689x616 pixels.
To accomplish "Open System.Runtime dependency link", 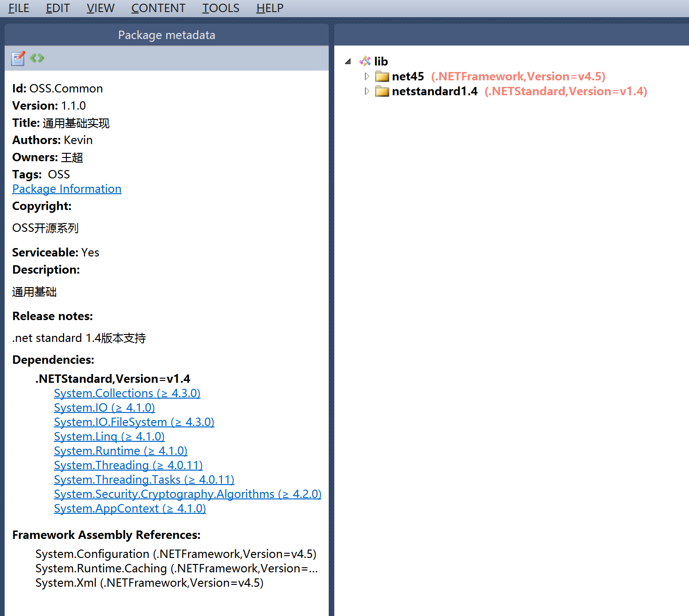I will 121,451.
